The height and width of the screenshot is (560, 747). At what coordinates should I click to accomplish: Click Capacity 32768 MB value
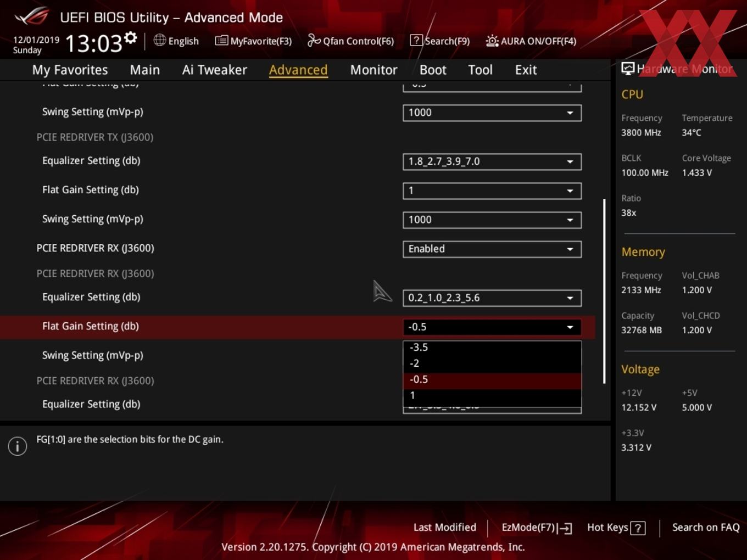642,330
